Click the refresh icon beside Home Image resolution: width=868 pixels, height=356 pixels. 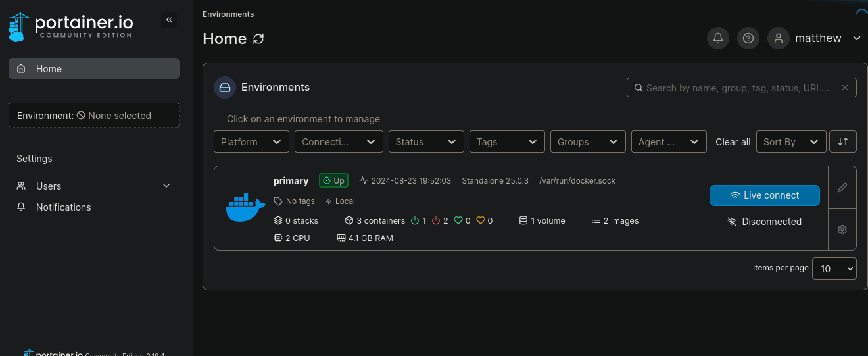258,39
